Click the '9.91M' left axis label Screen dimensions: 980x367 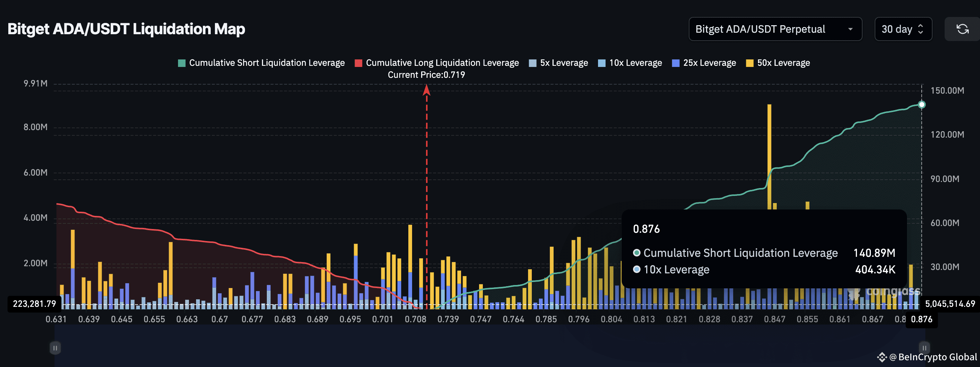point(36,83)
